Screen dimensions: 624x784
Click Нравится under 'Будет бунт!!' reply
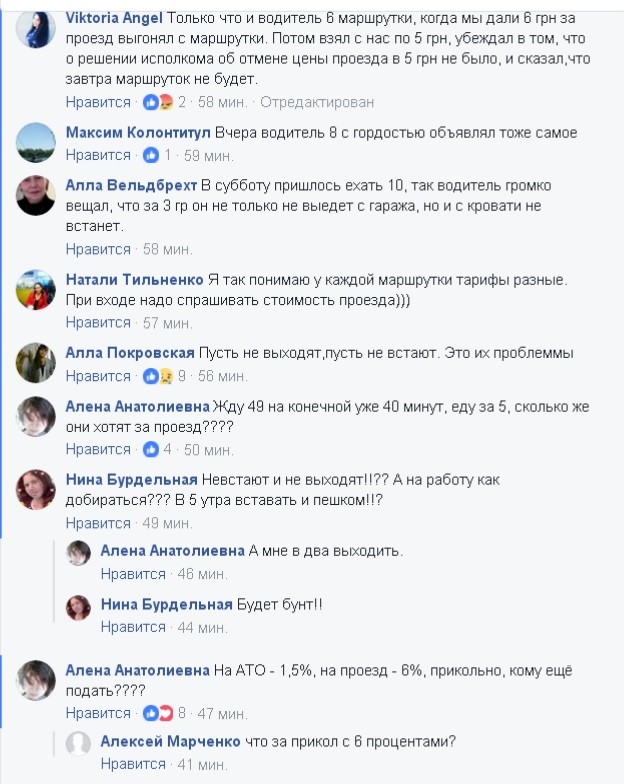(x=133, y=627)
